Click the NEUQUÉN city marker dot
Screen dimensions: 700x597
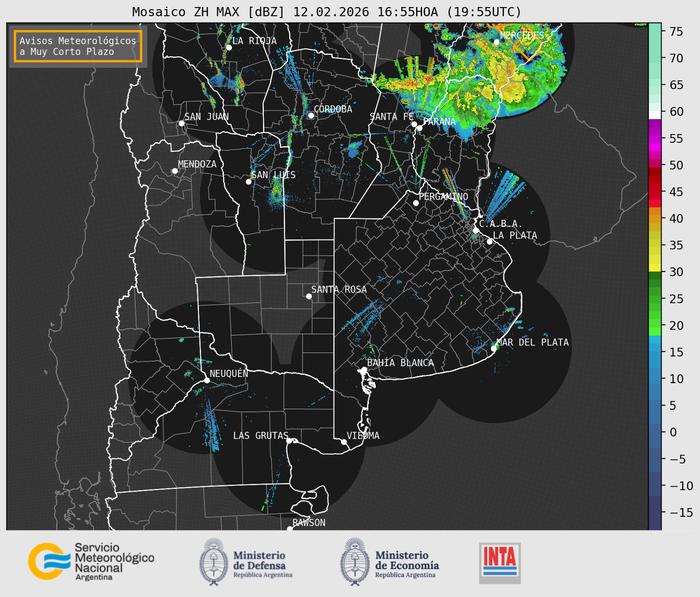pos(207,380)
